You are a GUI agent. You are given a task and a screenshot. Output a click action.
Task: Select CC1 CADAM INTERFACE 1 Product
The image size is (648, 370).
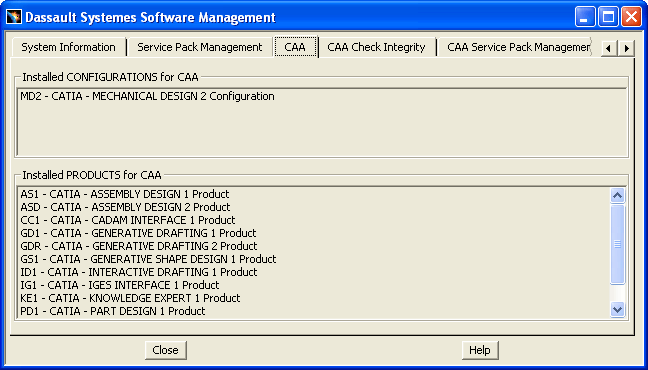coord(128,220)
